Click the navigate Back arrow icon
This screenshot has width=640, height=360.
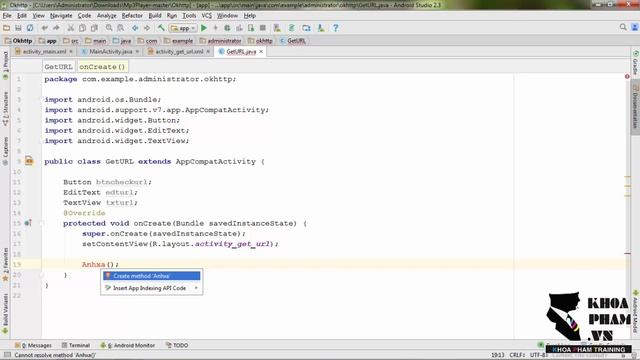135,28
